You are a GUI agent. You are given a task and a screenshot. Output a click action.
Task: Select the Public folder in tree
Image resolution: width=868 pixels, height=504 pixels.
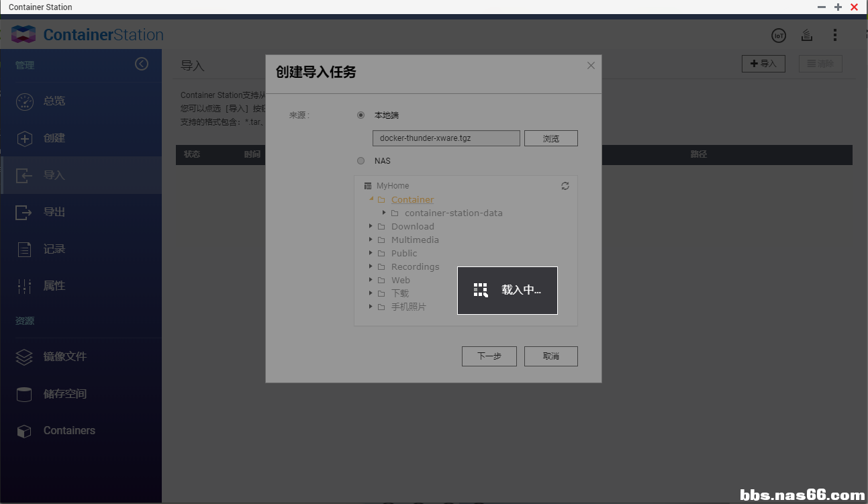pyautogui.click(x=403, y=254)
